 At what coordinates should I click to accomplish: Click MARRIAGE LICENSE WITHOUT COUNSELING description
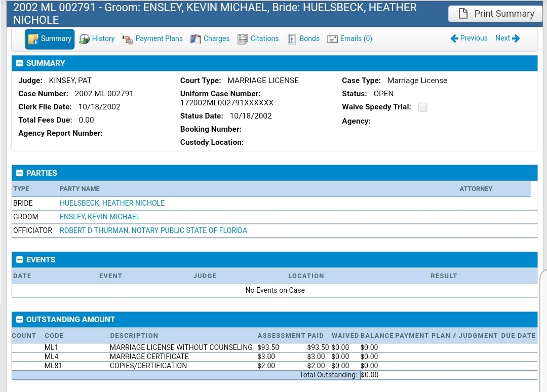point(181,347)
